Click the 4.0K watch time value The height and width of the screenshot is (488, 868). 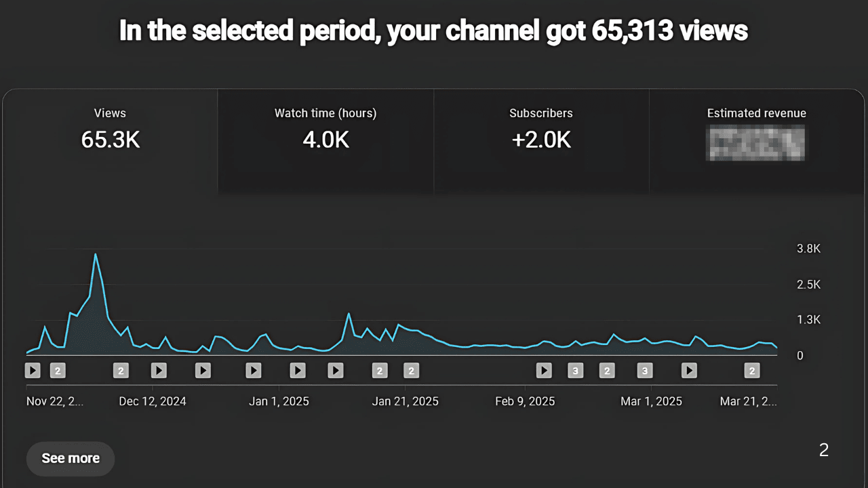click(325, 140)
